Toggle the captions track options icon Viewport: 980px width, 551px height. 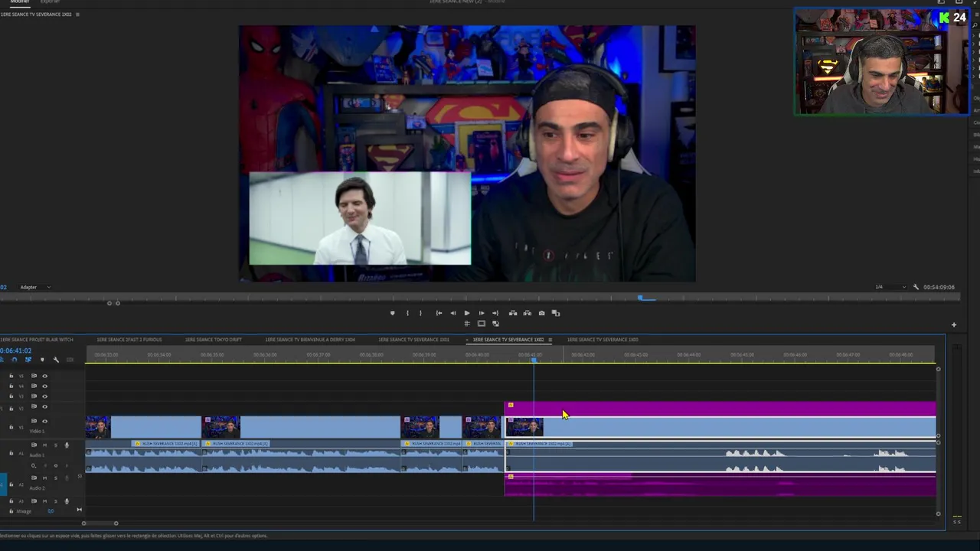70,360
